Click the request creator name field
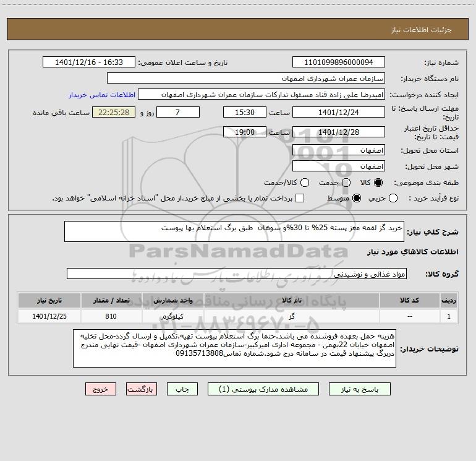Screen dimensions: 476x461 261,94
